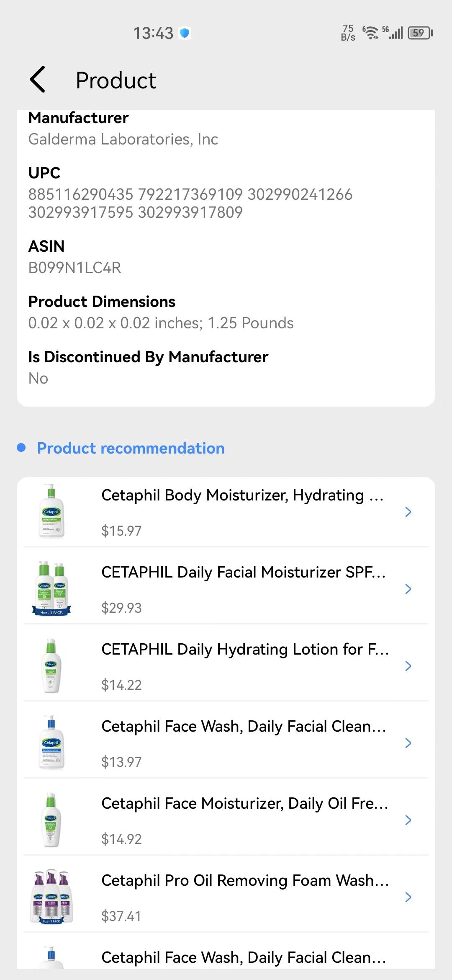The height and width of the screenshot is (980, 452).
Task: Open chevron for Daily Hydrating Lotion
Action: pyautogui.click(x=408, y=666)
